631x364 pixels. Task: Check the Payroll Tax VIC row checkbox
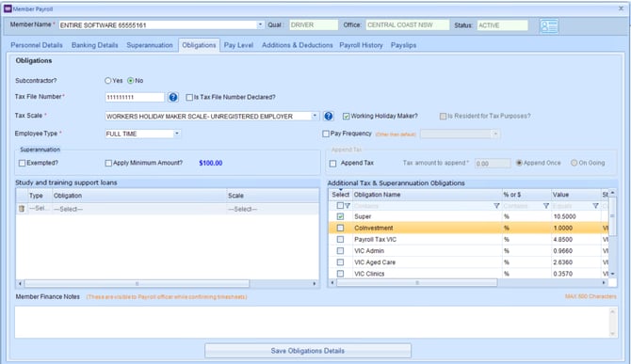(340, 240)
